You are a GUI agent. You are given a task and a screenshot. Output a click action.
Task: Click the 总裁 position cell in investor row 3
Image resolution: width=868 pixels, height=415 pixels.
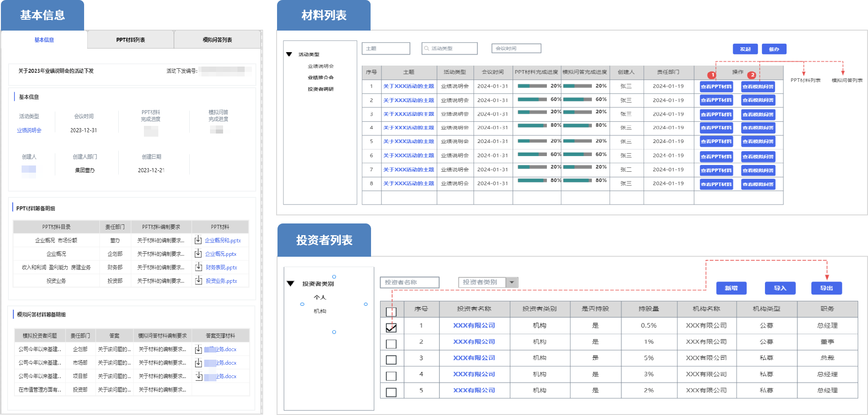(x=827, y=358)
